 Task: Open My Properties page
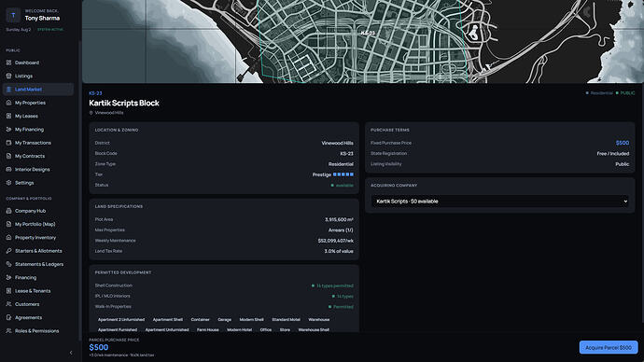(37, 103)
